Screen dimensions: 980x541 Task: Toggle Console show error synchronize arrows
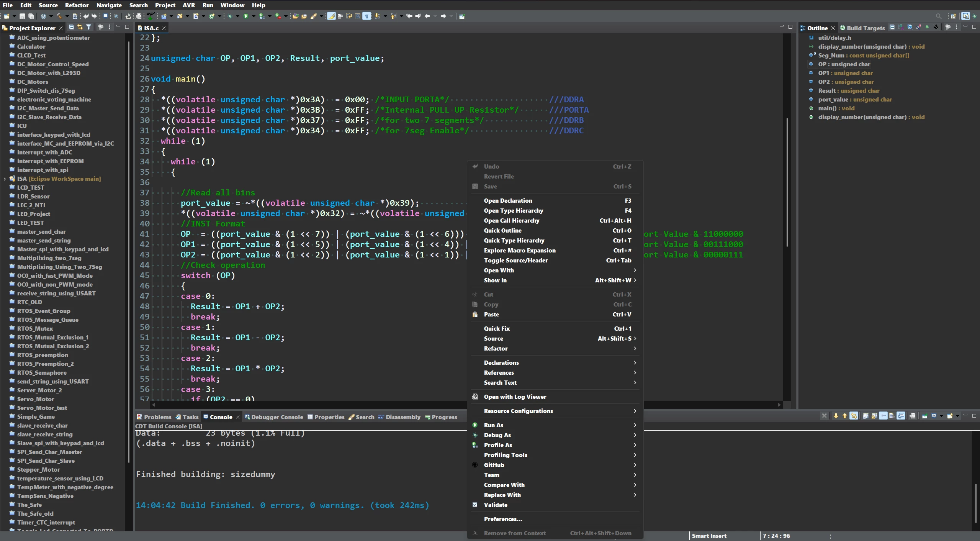(854, 416)
